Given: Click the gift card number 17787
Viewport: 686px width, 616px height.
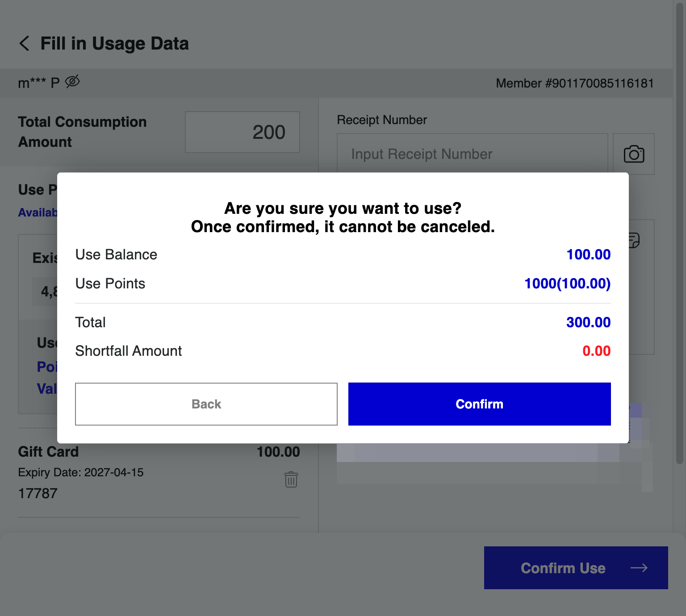Looking at the screenshot, I should coord(38,493).
